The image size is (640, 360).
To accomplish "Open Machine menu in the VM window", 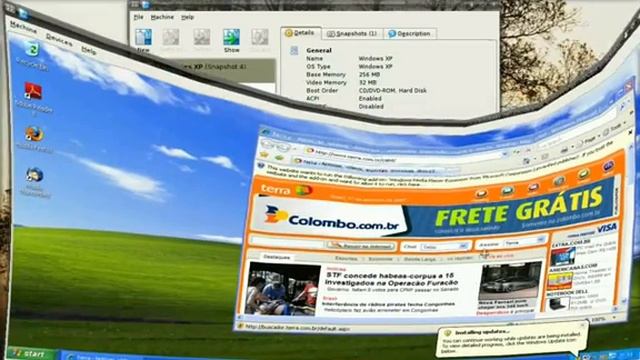I will (x=24, y=27).
